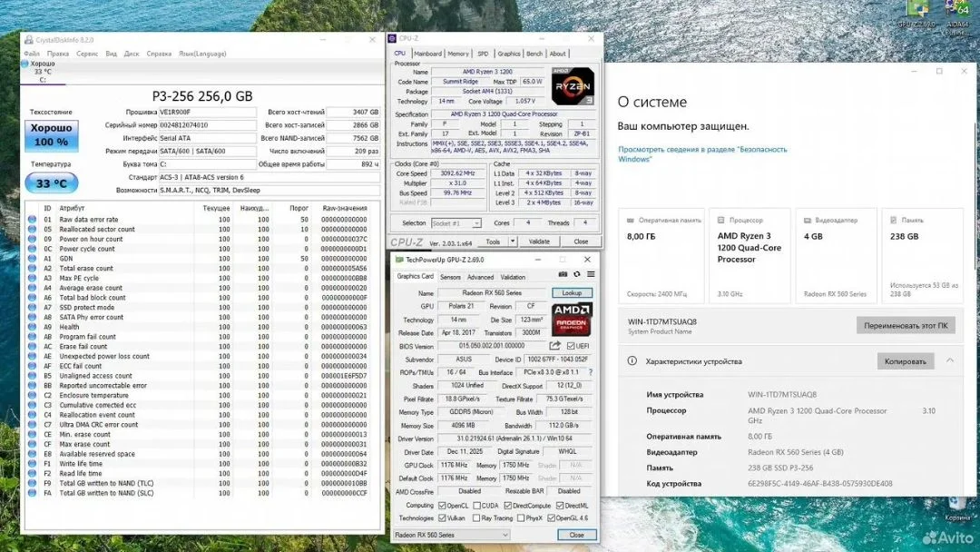
Task: Click the Оперативная память card icon
Action: coord(630,220)
